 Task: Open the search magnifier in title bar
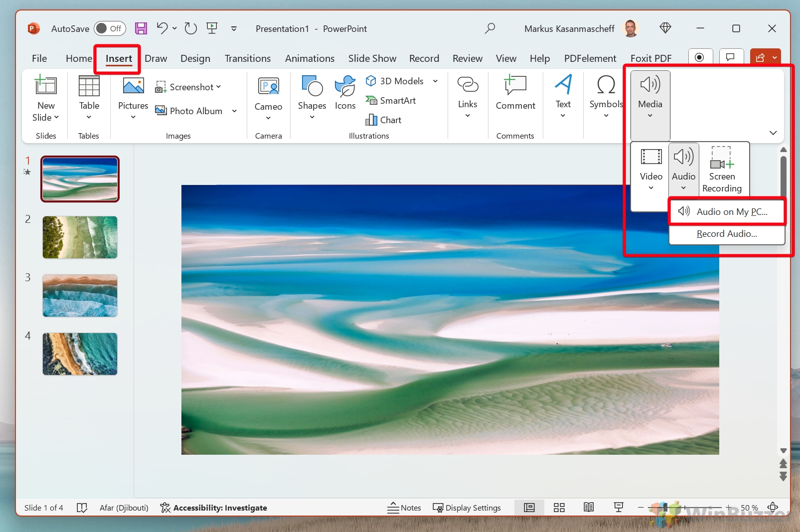(490, 28)
